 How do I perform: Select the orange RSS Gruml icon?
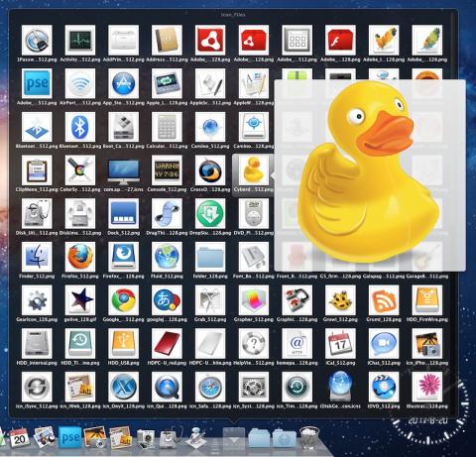(384, 300)
